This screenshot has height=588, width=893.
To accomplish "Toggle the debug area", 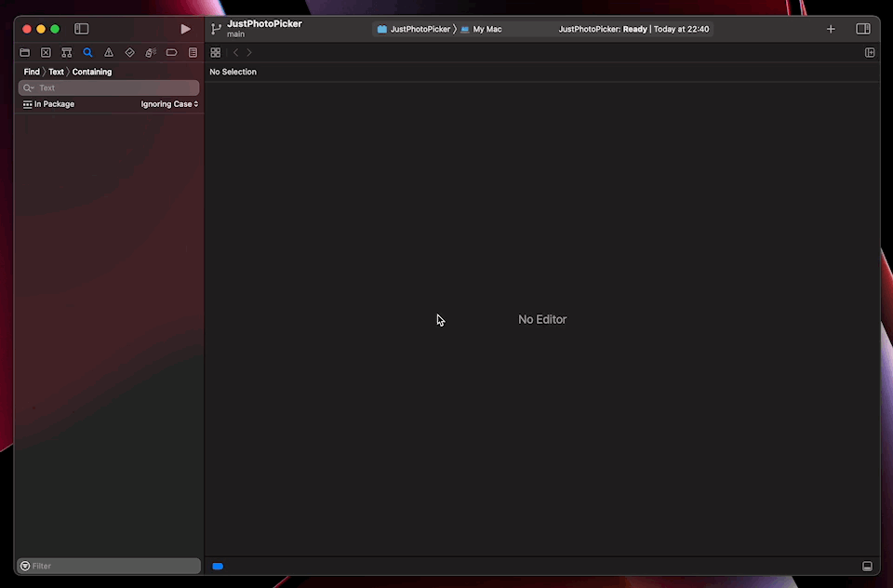I will [x=867, y=566].
